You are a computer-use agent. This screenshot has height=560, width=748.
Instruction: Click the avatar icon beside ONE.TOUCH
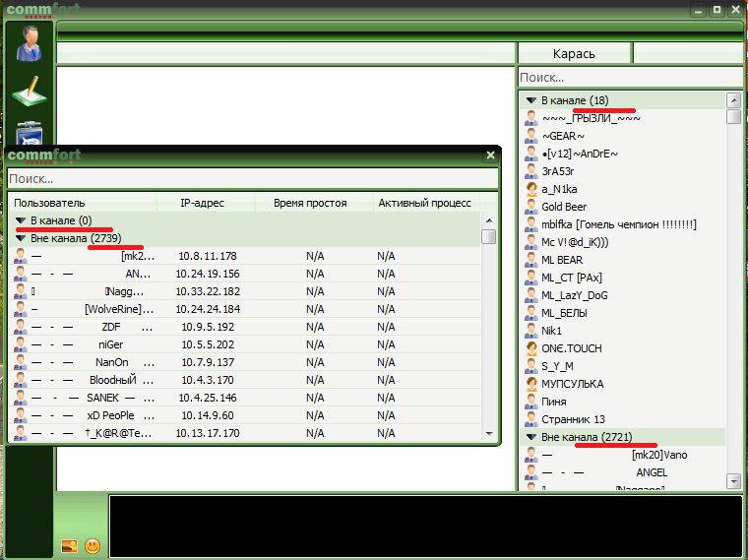click(530, 348)
